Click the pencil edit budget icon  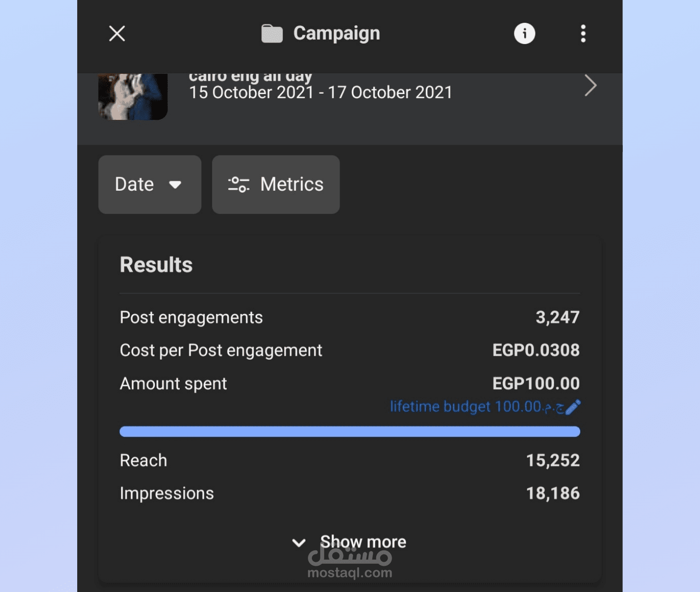point(573,407)
